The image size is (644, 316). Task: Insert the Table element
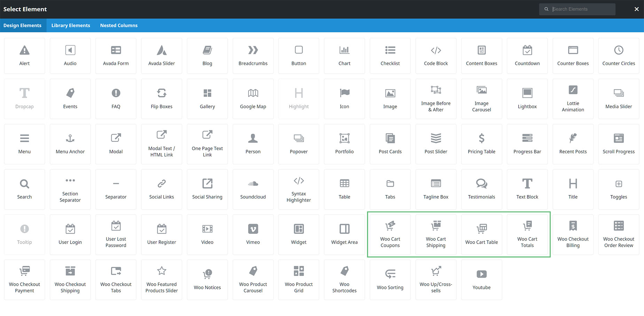coord(344,189)
